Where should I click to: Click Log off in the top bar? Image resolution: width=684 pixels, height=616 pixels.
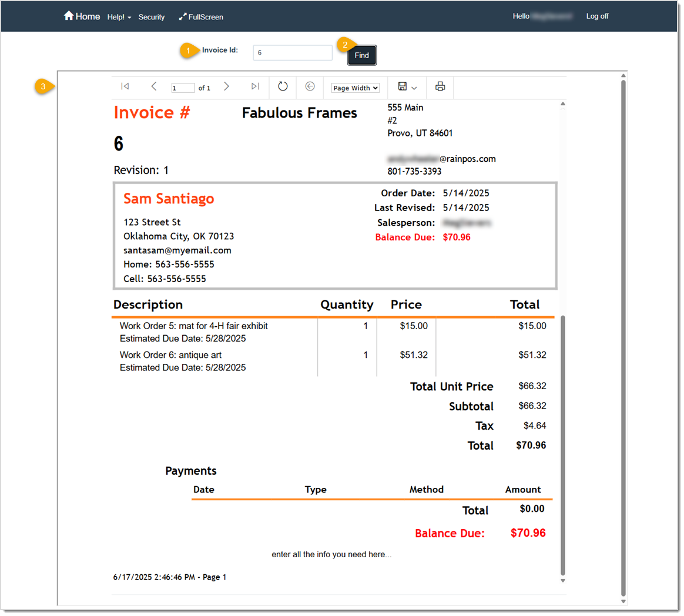point(597,16)
